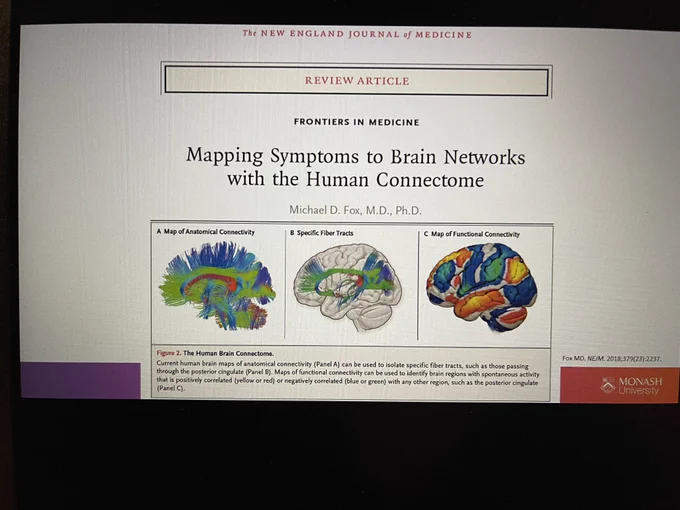Image resolution: width=680 pixels, height=510 pixels.
Task: Click panel label C Map of Functional Connectivity
Action: pos(471,234)
